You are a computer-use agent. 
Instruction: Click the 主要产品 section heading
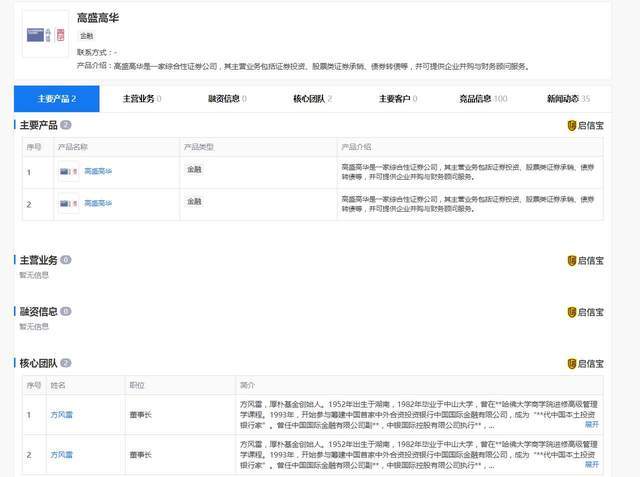pos(38,125)
